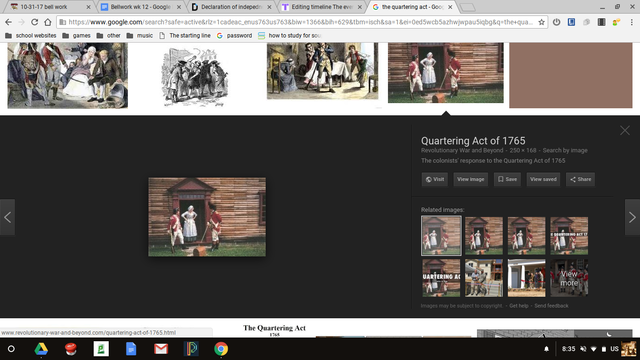Open the password bookmark

[234, 36]
